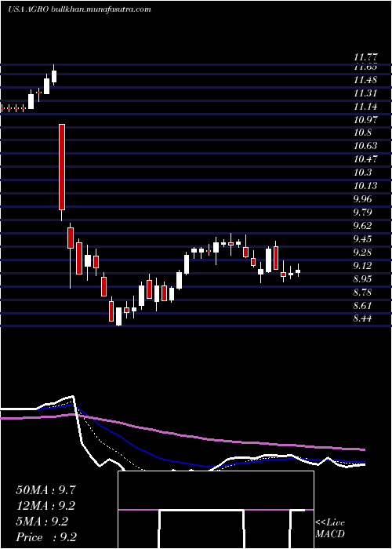Select the 8.61 price axis label

tap(364, 306)
